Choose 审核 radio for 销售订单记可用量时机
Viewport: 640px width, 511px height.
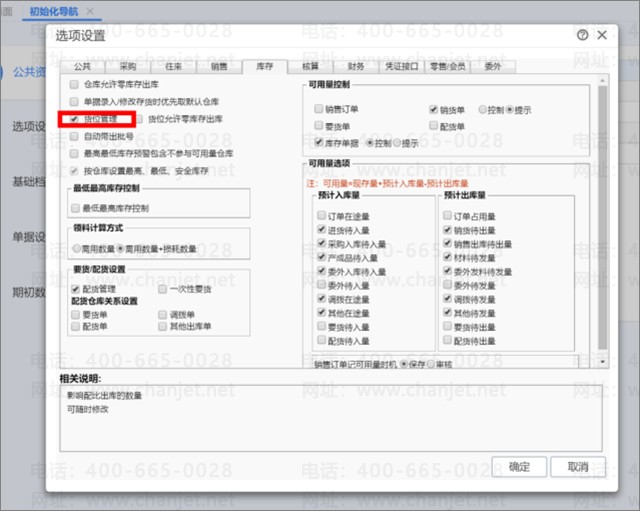tap(432, 364)
